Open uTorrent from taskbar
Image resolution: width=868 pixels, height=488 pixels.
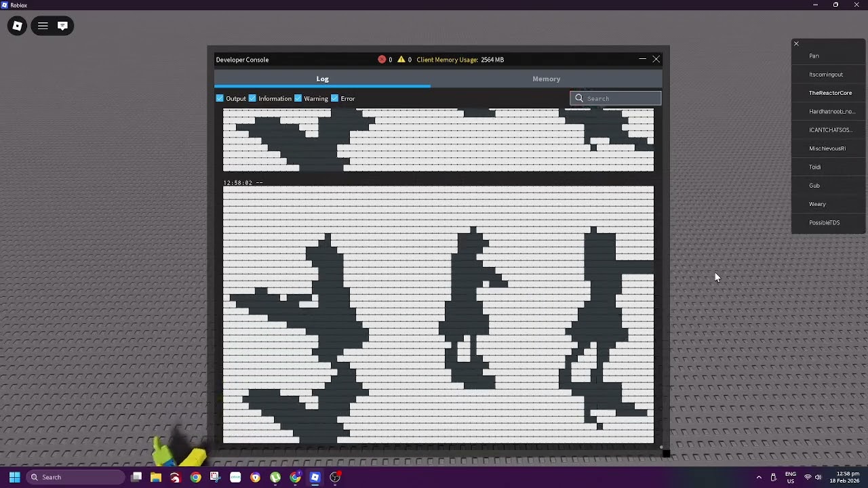coord(275,477)
